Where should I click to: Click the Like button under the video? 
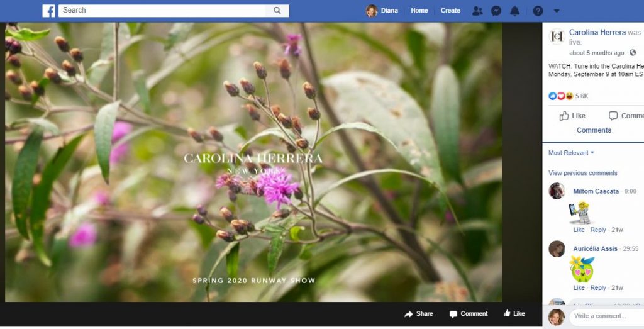514,314
